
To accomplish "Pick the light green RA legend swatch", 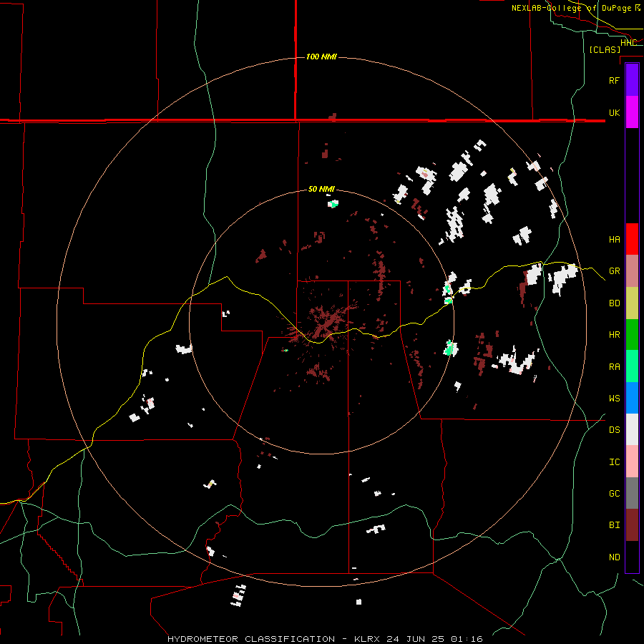I will pyautogui.click(x=632, y=366).
